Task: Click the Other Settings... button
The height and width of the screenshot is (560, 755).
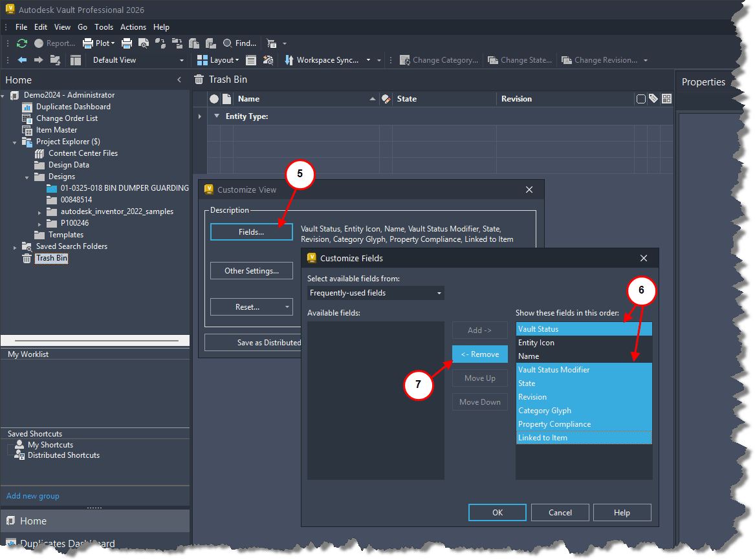Action: [x=252, y=271]
